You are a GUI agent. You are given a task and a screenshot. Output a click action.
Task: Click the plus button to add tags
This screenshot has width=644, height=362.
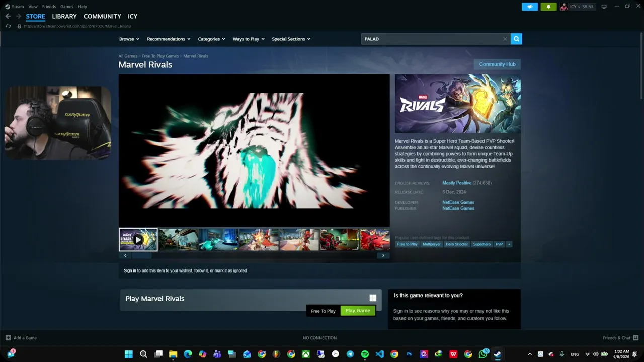point(509,244)
